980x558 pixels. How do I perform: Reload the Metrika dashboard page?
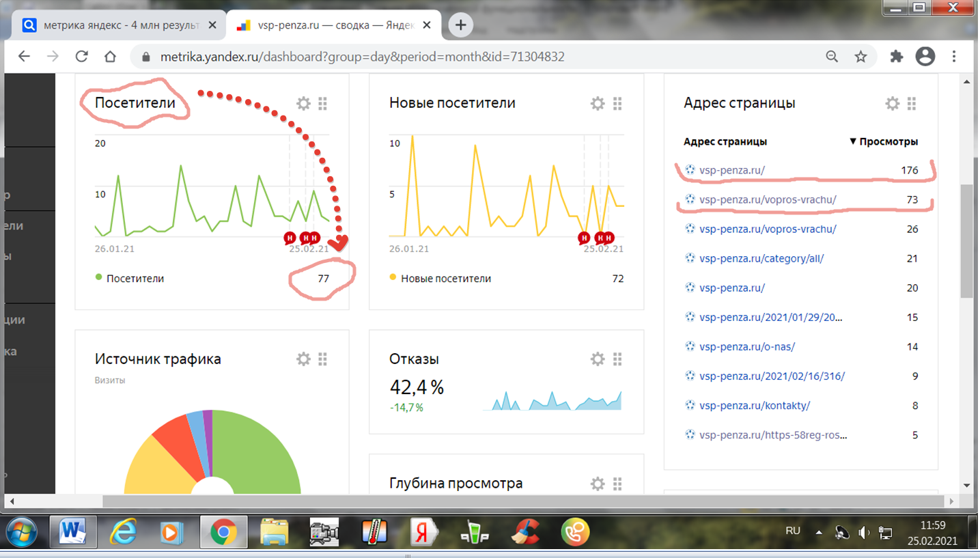point(81,57)
